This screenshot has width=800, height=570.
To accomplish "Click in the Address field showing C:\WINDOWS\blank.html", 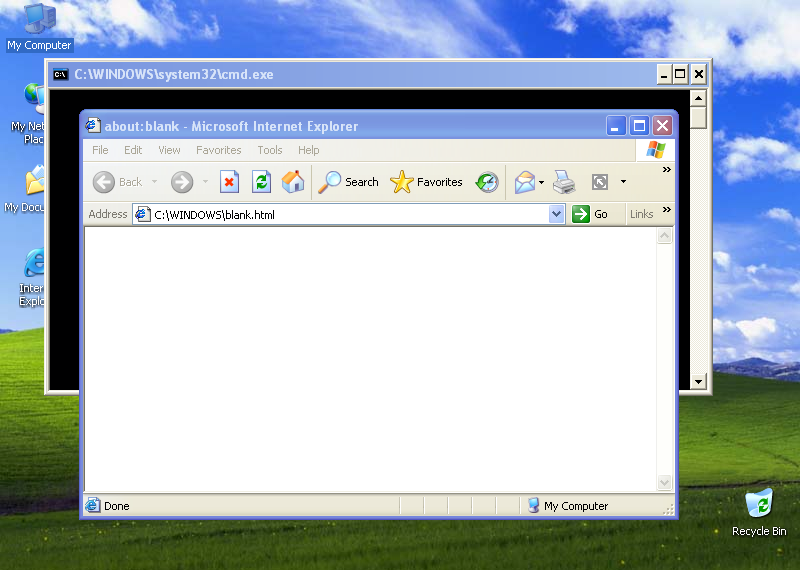I will [341, 214].
